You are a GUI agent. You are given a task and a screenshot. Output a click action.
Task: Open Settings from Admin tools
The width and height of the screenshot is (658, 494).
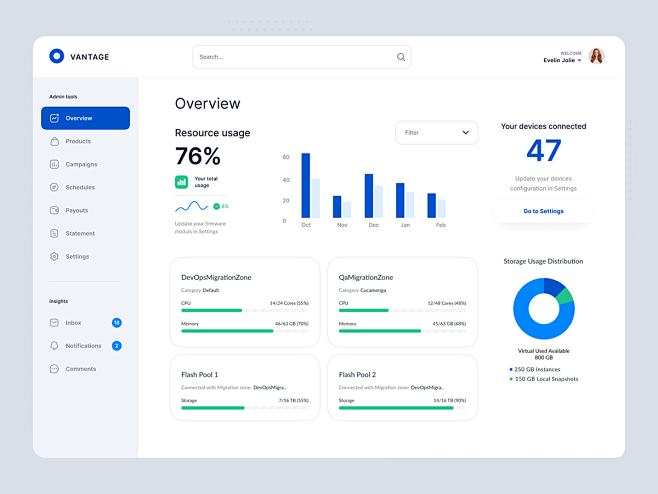(77, 256)
